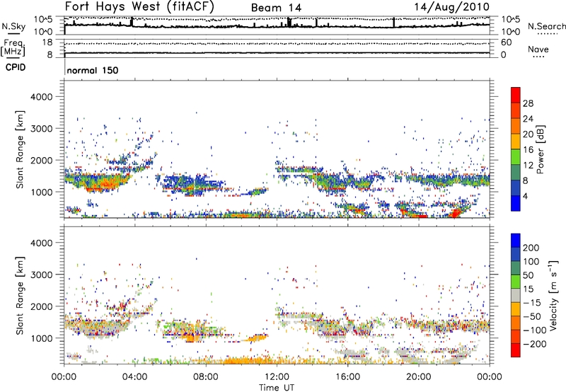The width and height of the screenshot is (566, 392).
Task: Click the '4000' tick on the power panel
Action: click(x=42, y=97)
